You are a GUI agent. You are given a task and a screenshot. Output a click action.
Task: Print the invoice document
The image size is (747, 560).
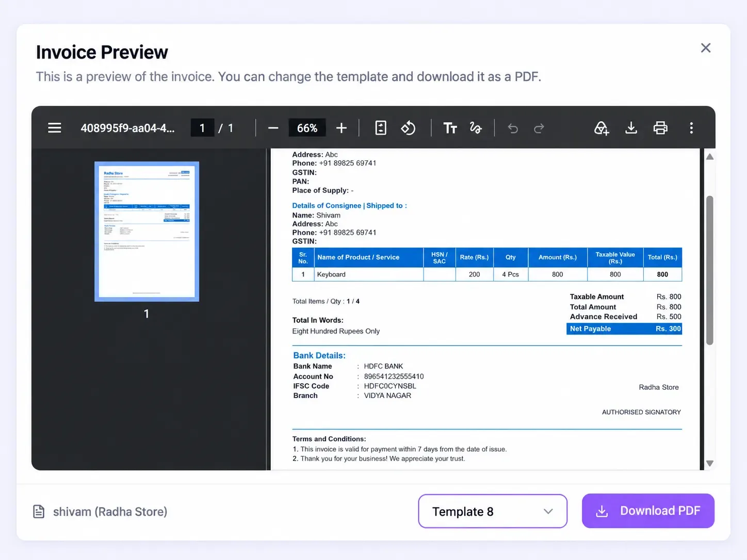click(x=660, y=128)
